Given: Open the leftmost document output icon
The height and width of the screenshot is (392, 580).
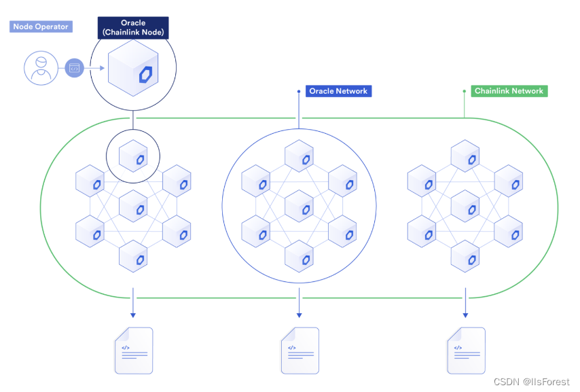Looking at the screenshot, I should (133, 351).
